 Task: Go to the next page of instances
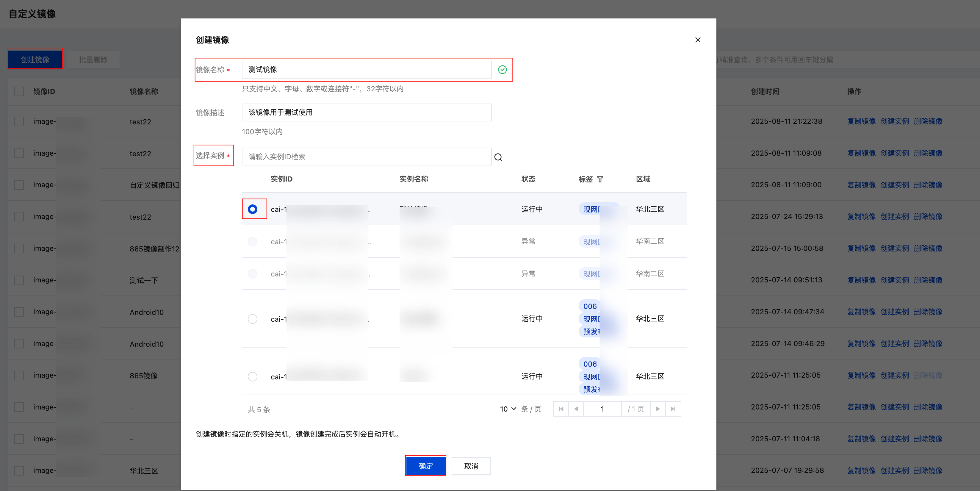tap(658, 409)
